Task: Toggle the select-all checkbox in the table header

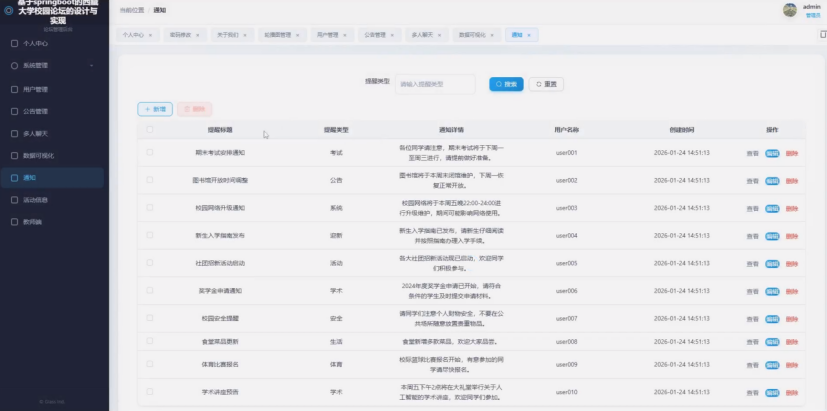Action: tap(150, 129)
